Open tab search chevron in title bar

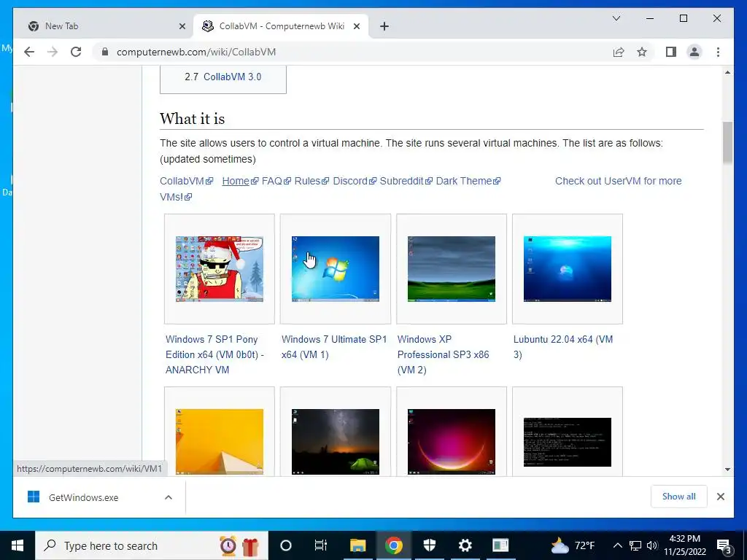coord(616,18)
